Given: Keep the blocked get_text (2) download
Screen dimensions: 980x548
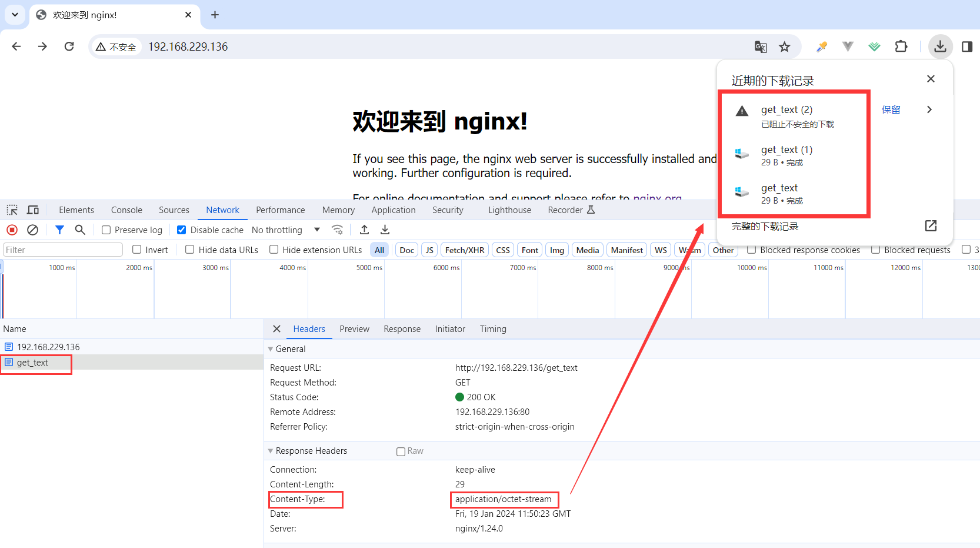Looking at the screenshot, I should click(x=891, y=109).
